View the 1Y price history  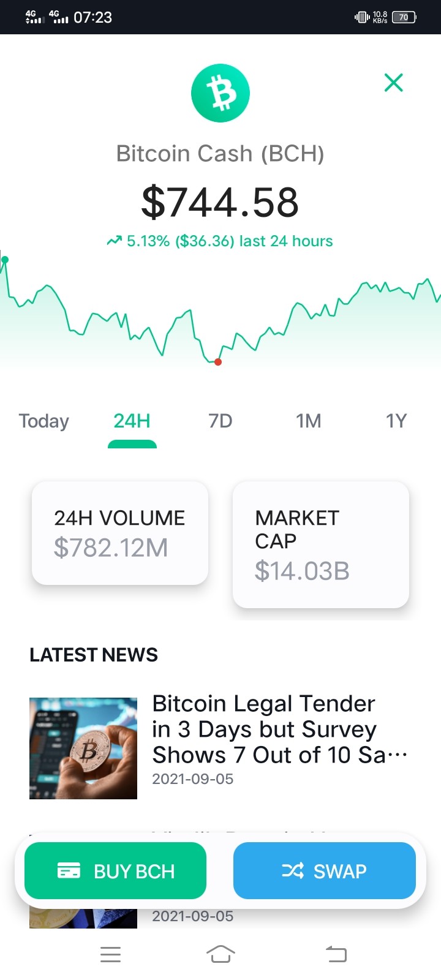coord(396,421)
